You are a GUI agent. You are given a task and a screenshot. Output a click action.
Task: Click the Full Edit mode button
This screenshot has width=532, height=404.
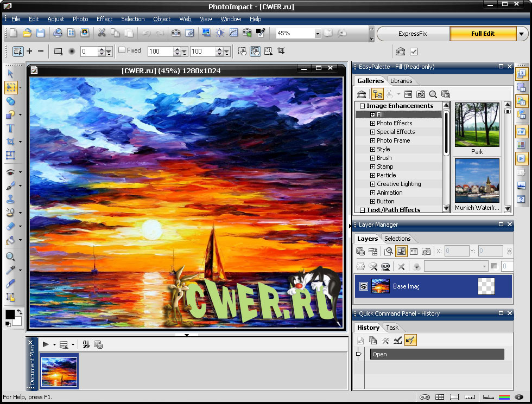pyautogui.click(x=483, y=34)
